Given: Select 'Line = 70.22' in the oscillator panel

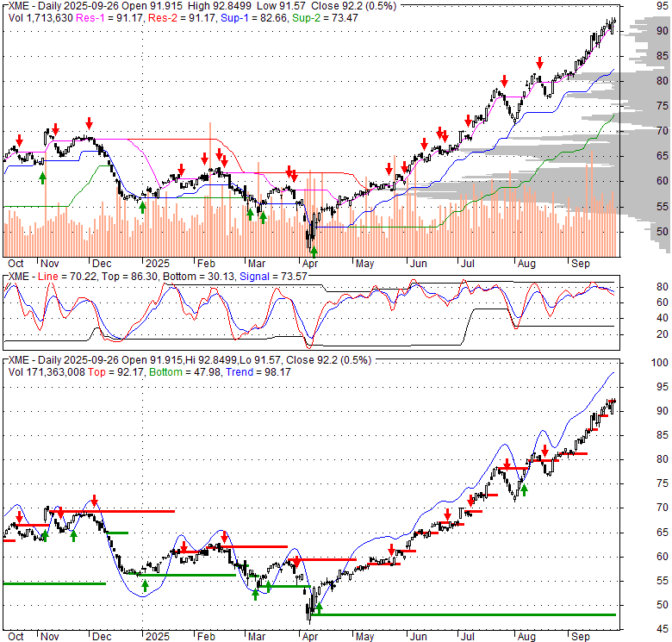Looking at the screenshot, I should tap(67, 277).
